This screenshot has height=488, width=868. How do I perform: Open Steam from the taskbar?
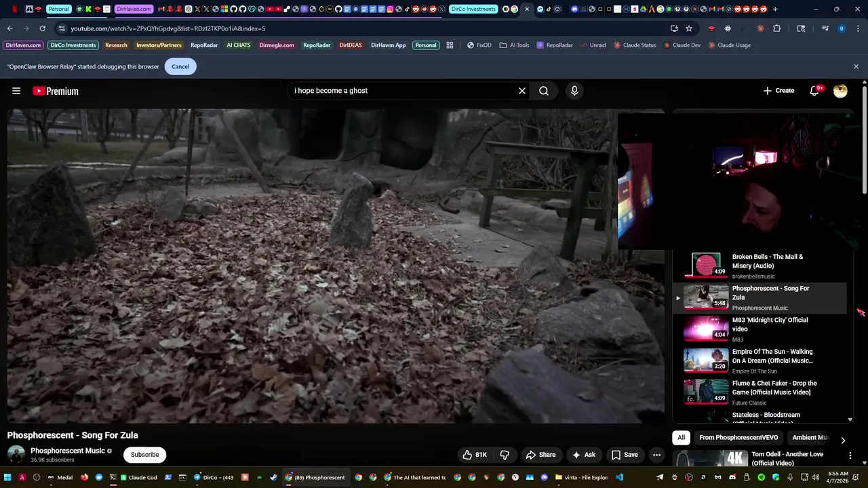click(273, 477)
